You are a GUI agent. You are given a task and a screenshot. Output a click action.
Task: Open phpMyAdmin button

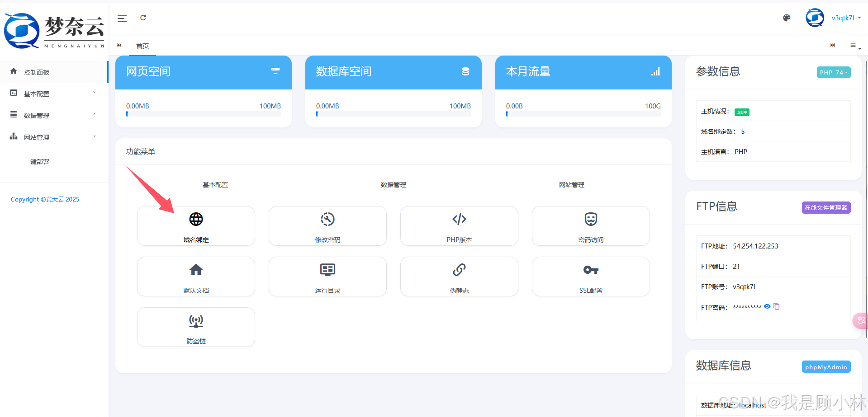(826, 367)
